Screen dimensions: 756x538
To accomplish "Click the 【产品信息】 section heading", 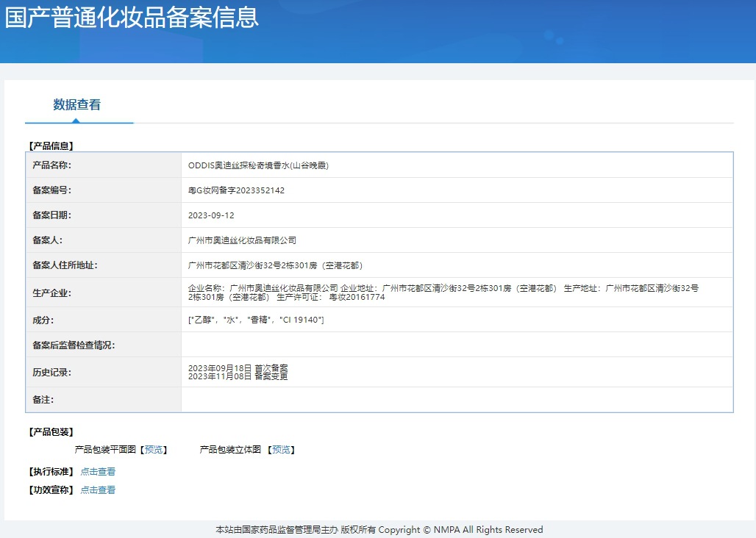I will 51,146.
